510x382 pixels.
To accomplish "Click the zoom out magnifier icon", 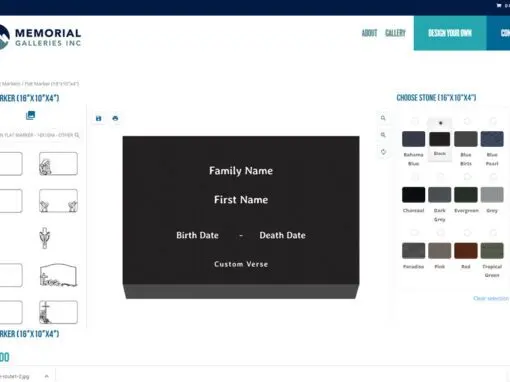I will 383,135.
